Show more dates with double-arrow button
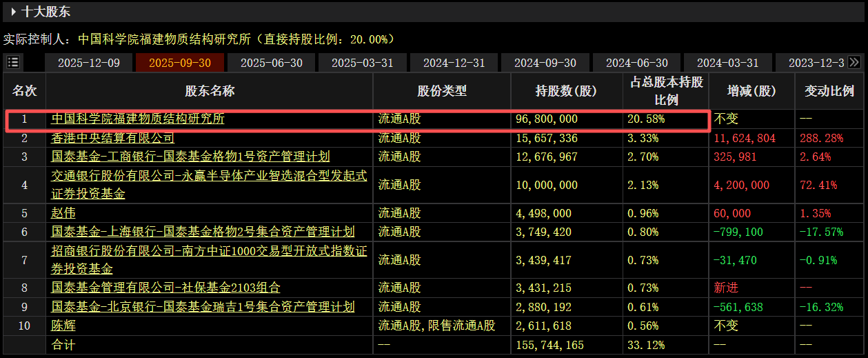The height and width of the screenshot is (358, 868). click(854, 62)
